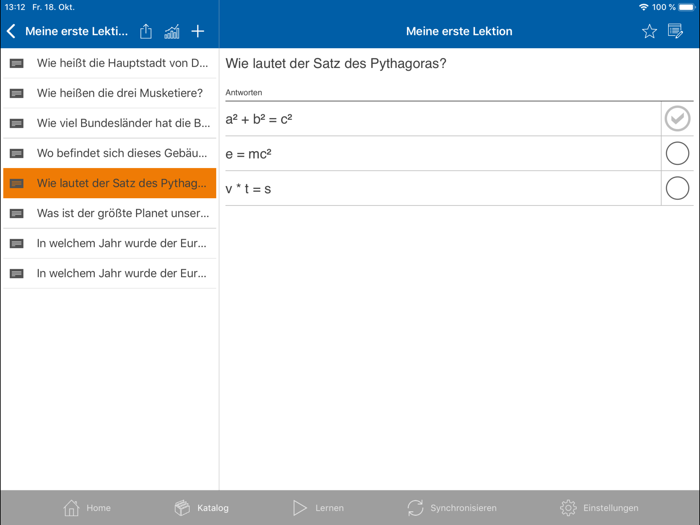Switch to the Lernen tab label
The width and height of the screenshot is (700, 525).
329,508
